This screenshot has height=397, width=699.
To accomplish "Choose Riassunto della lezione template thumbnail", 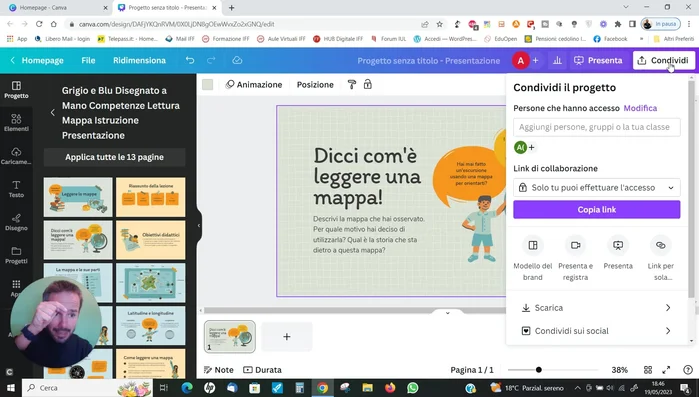I will pyautogui.click(x=151, y=197).
